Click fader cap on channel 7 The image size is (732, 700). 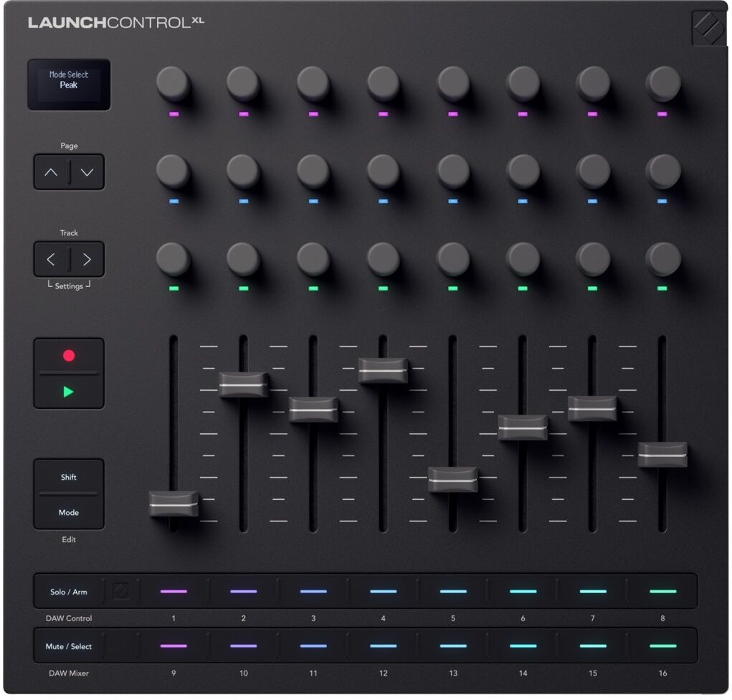coord(592,409)
